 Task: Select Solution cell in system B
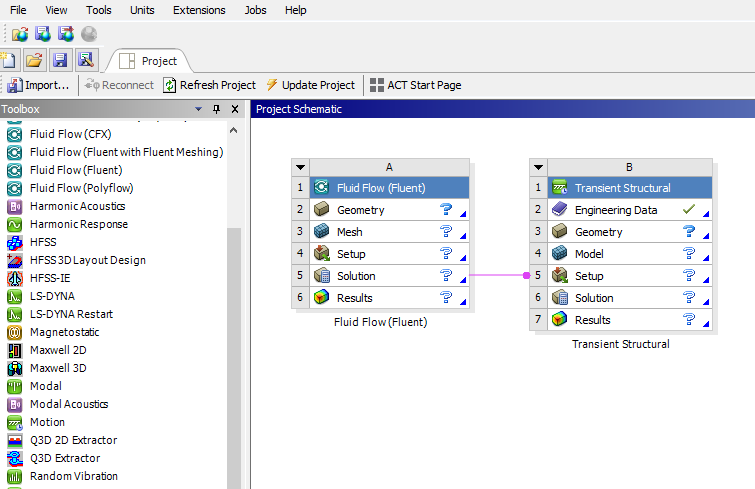pyautogui.click(x=630, y=298)
